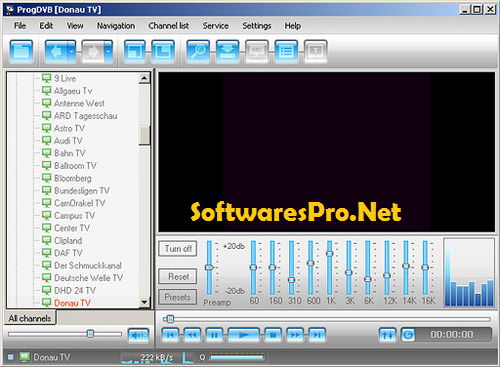
Task: Click the channel list toolbar icon
Action: coord(286,52)
